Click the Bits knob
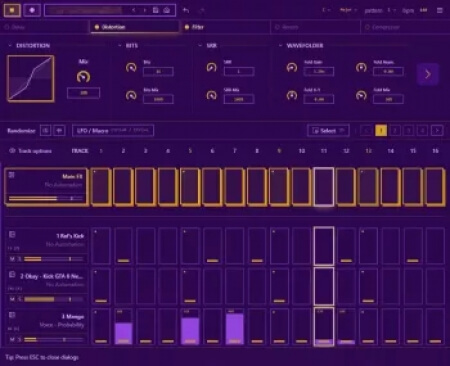 pyautogui.click(x=131, y=68)
